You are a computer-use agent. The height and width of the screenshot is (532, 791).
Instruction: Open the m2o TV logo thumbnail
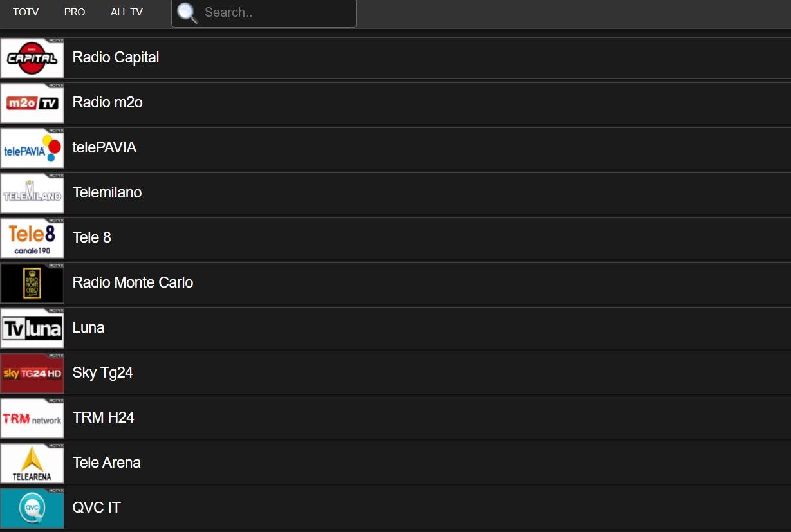pos(32,103)
